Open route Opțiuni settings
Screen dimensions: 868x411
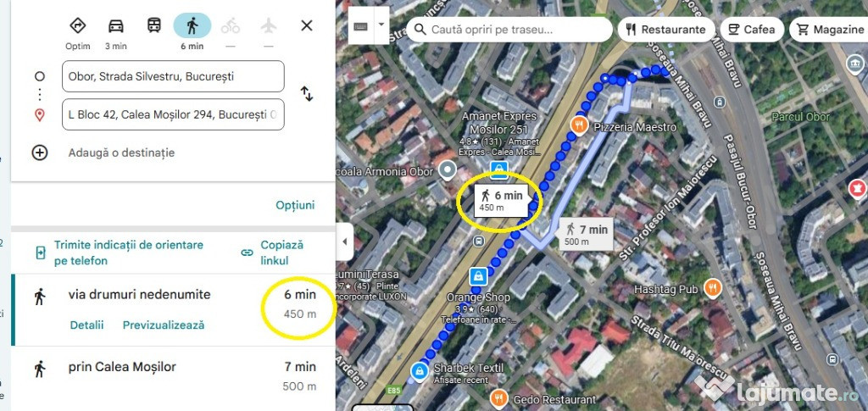point(295,205)
